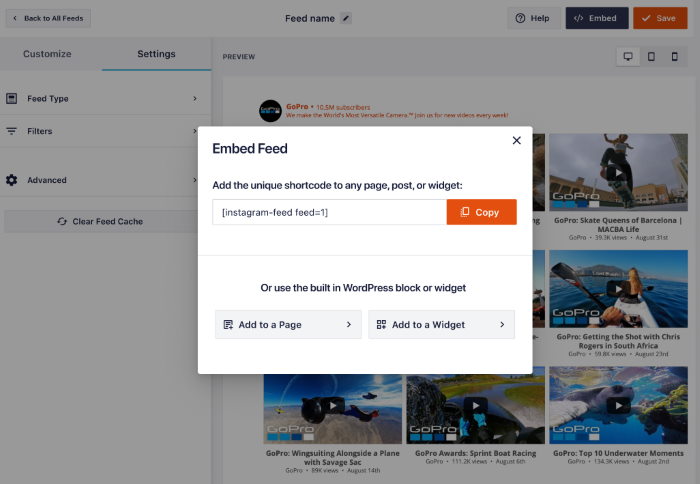
Task: Play Skate Queens of Barcelona video
Action: (x=618, y=172)
